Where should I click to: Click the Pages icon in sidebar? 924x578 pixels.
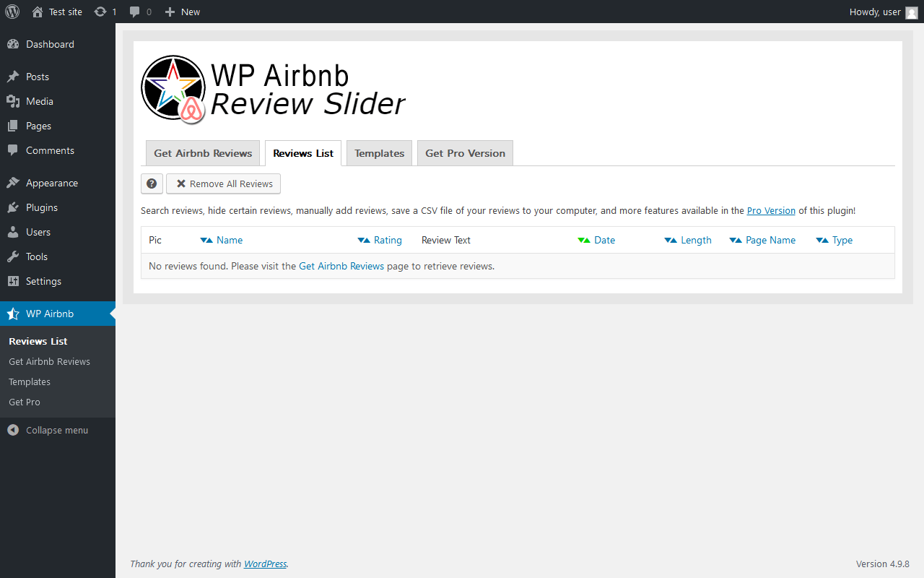tap(13, 126)
